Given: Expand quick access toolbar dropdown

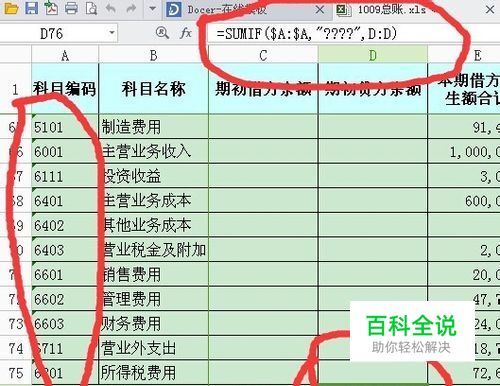Looking at the screenshot, I should 152,8.
